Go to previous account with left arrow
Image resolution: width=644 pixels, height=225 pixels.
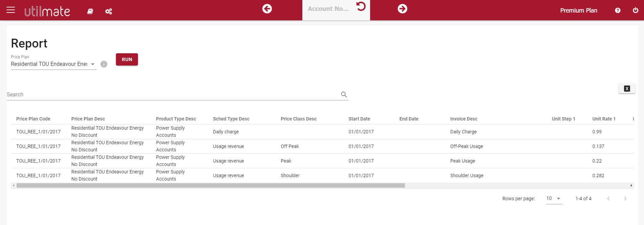tap(267, 9)
